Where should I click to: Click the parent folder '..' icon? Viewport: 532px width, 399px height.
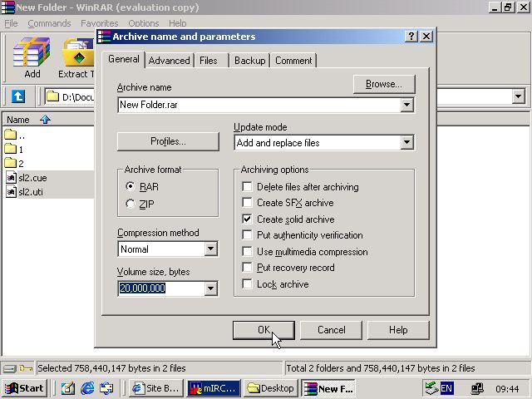coord(11,135)
